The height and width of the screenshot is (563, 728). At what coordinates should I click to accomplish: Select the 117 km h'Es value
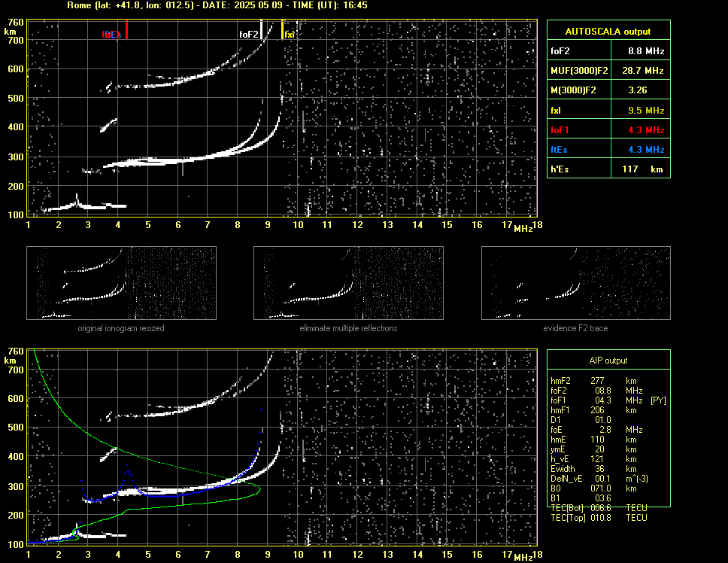642,169
